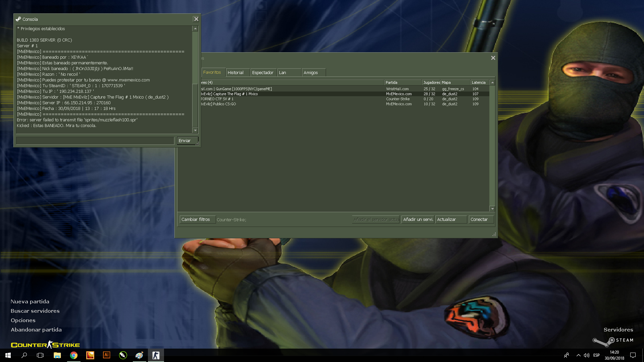Open the notification center icon

pyautogui.click(x=633, y=355)
